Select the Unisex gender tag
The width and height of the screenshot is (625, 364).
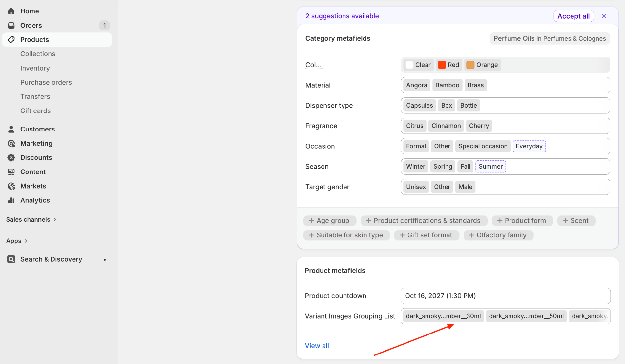tap(416, 187)
